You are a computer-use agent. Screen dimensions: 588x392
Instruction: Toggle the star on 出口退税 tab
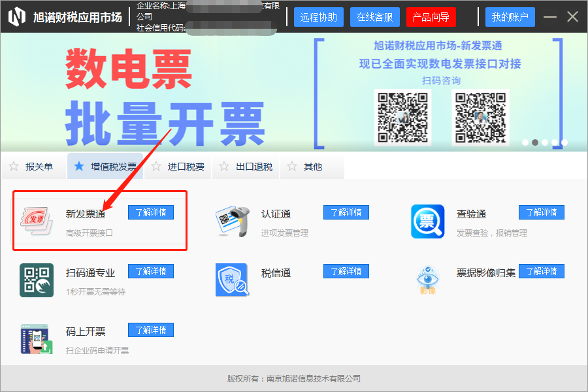[x=224, y=166]
